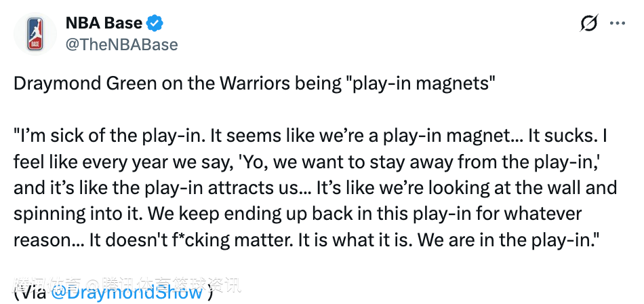Viewport: 644px width, 304px height.
Task: Click the blue verified checkmark badge
Action: pos(156,23)
